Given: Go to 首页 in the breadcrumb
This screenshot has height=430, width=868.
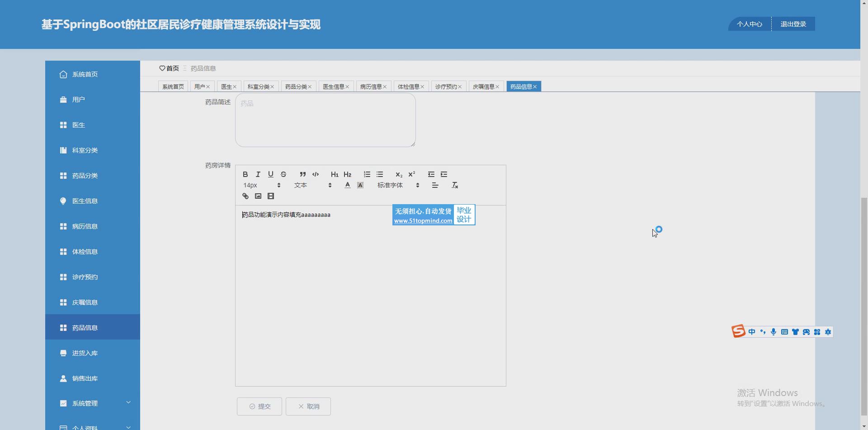Looking at the screenshot, I should click(169, 68).
